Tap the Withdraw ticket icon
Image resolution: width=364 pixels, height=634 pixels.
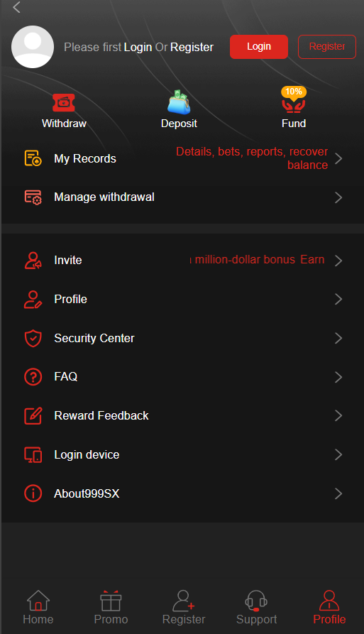pos(63,102)
